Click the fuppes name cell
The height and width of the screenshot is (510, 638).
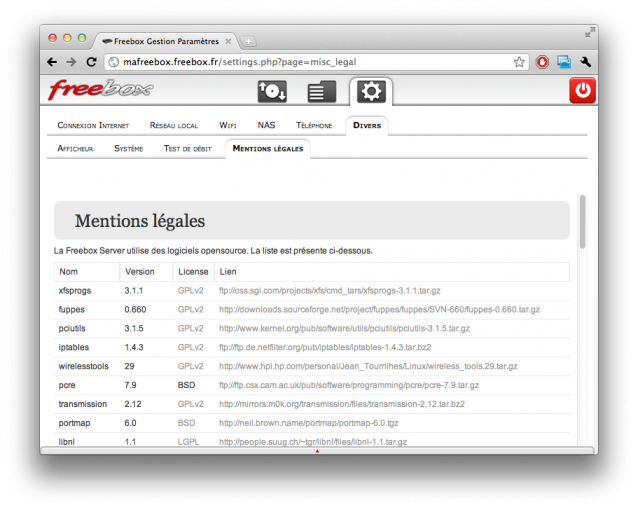pos(72,309)
